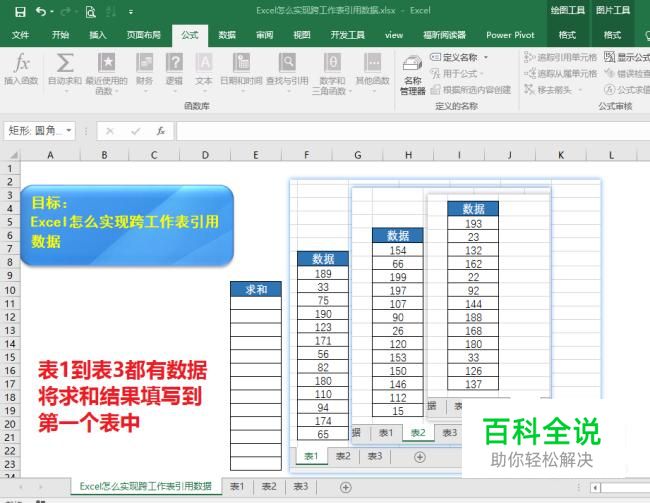Viewport: 650px width, 503px height.
Task: Click inside the formula bar input
Action: coord(413,131)
